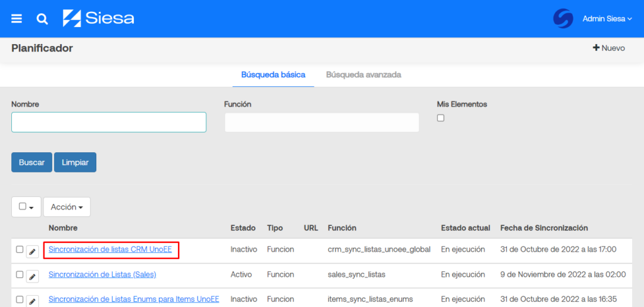Focus the Nombre text field

click(x=109, y=122)
